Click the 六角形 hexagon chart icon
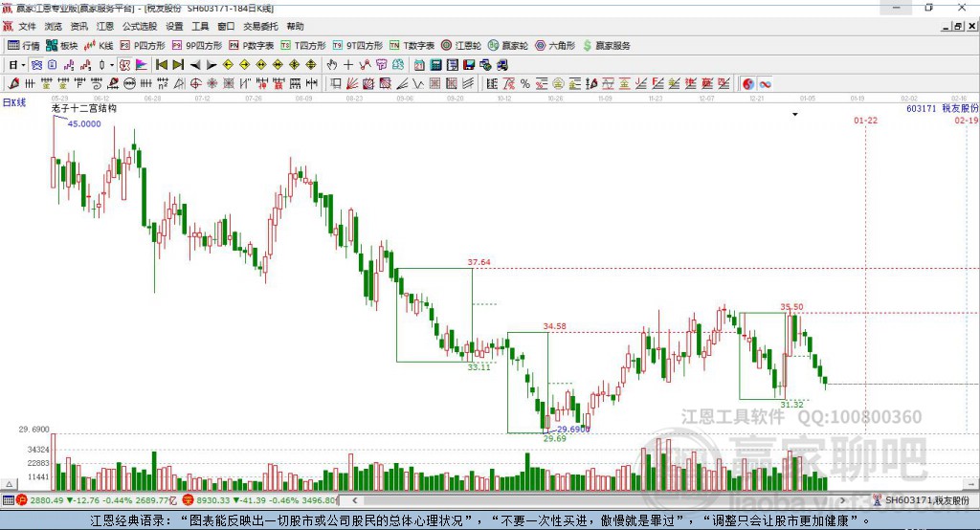 coord(555,46)
